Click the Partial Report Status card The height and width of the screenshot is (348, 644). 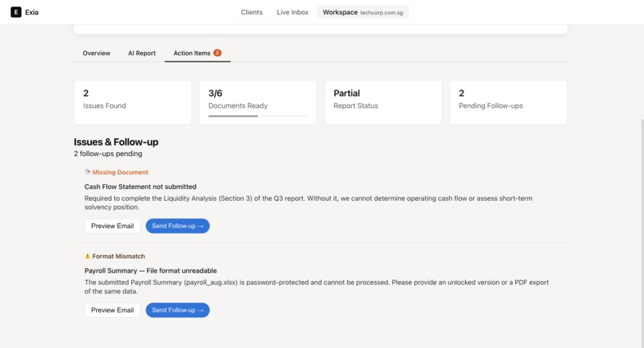(384, 102)
